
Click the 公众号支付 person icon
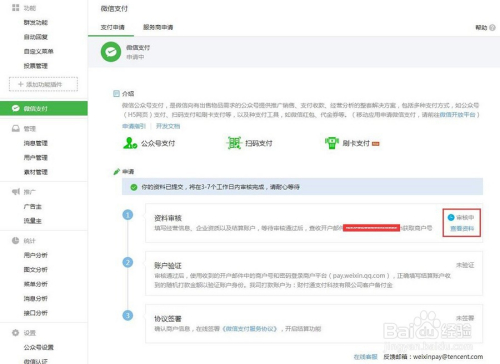(130, 143)
